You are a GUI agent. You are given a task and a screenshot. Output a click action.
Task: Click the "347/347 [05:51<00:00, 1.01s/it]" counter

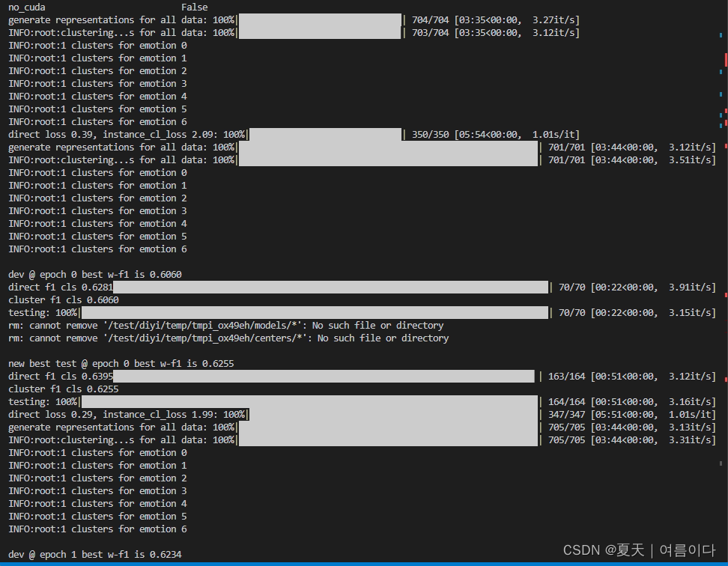632,415
